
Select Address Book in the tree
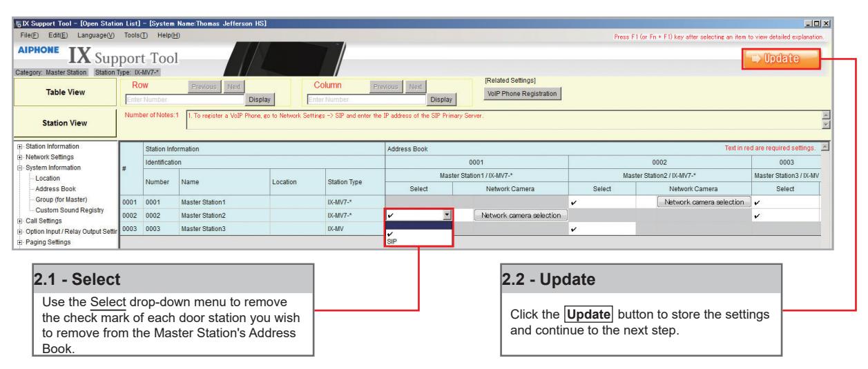click(x=56, y=188)
